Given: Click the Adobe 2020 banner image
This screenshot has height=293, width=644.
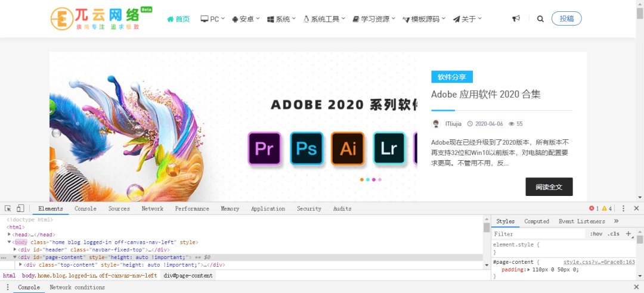Looking at the screenshot, I should (x=233, y=127).
